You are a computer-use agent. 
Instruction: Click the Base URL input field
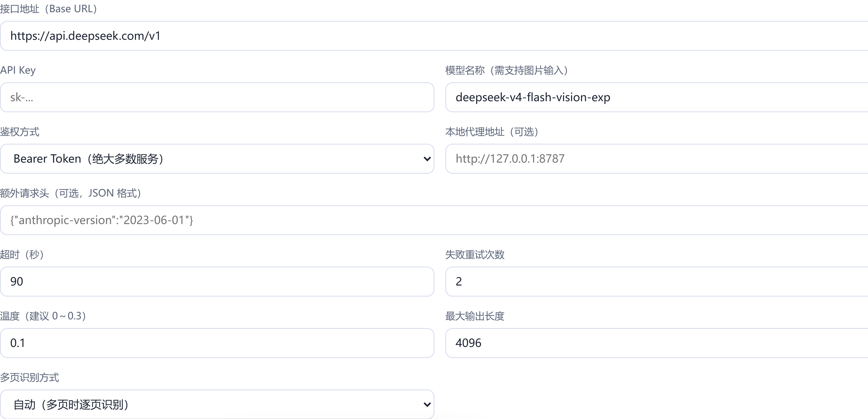(434, 36)
